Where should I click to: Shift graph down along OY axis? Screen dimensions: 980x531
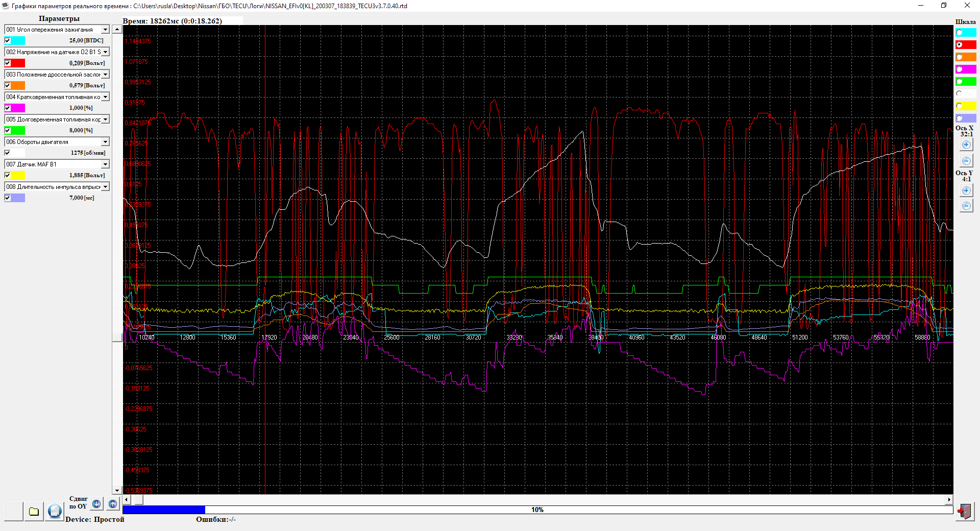(96, 504)
